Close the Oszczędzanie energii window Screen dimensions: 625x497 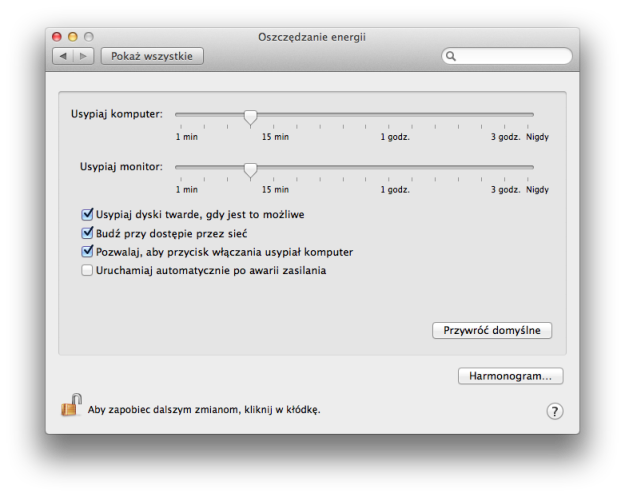coord(57,37)
